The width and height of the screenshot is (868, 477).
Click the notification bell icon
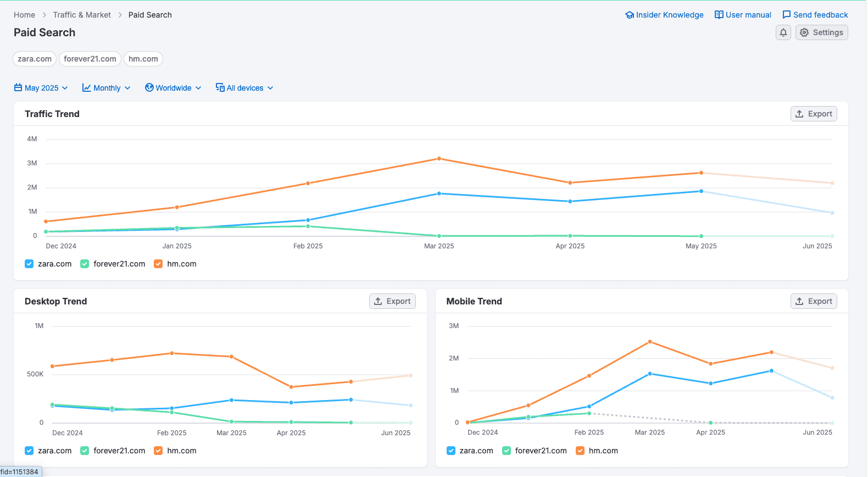[783, 32]
